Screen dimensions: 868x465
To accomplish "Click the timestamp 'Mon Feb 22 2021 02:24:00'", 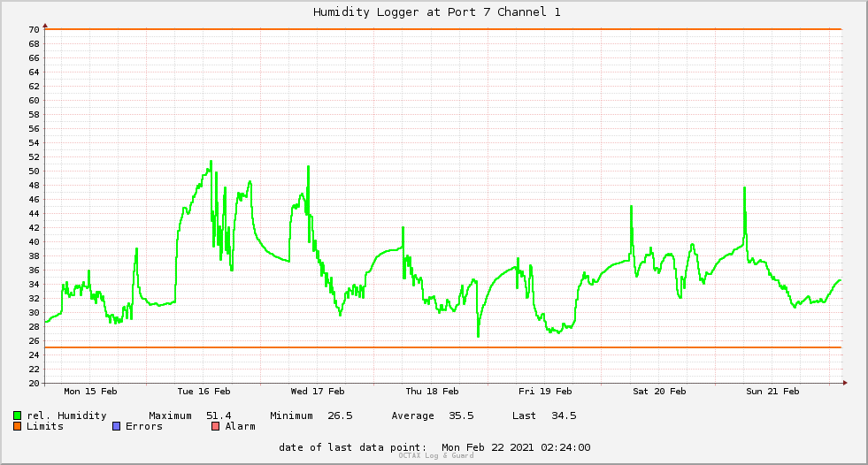I will point(516,447).
